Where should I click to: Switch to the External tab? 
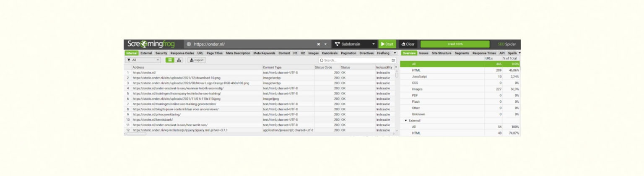pyautogui.click(x=146, y=53)
